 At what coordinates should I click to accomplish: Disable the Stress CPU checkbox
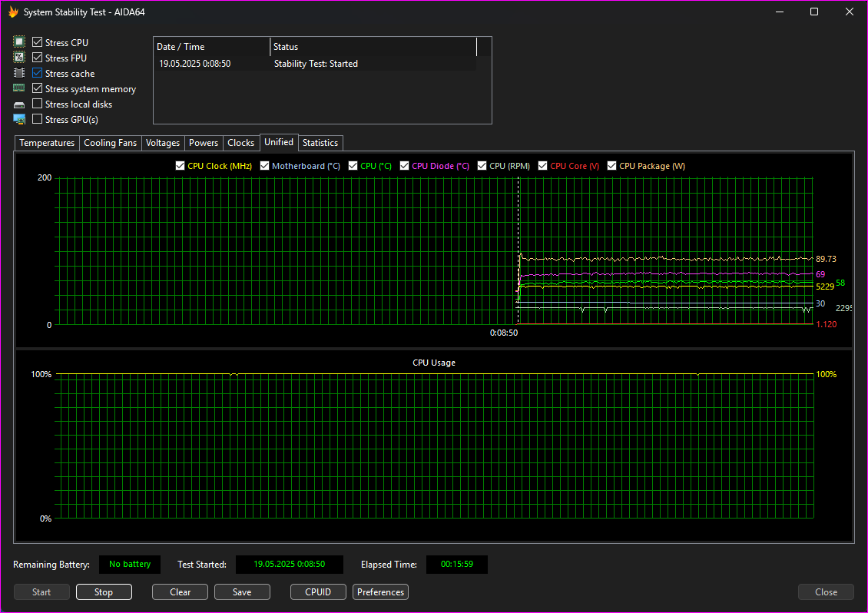coord(37,42)
